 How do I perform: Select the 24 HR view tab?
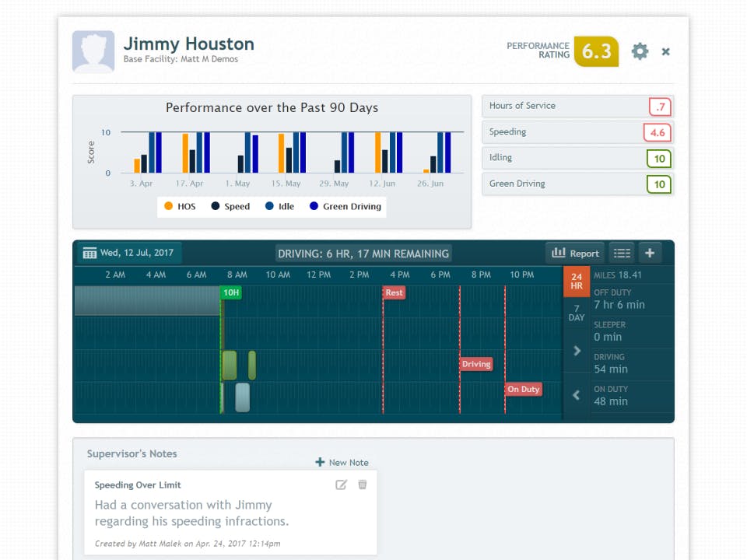click(x=577, y=282)
